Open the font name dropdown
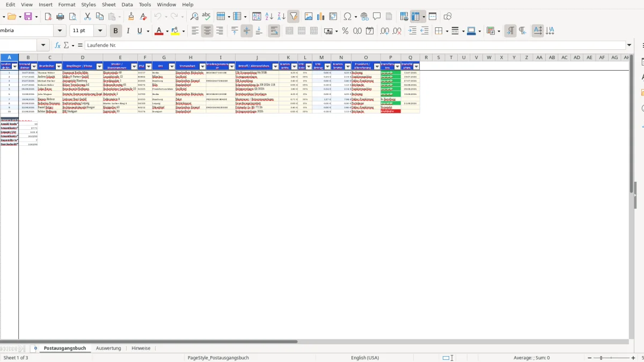Image resolution: width=644 pixels, height=362 pixels. tap(60, 31)
